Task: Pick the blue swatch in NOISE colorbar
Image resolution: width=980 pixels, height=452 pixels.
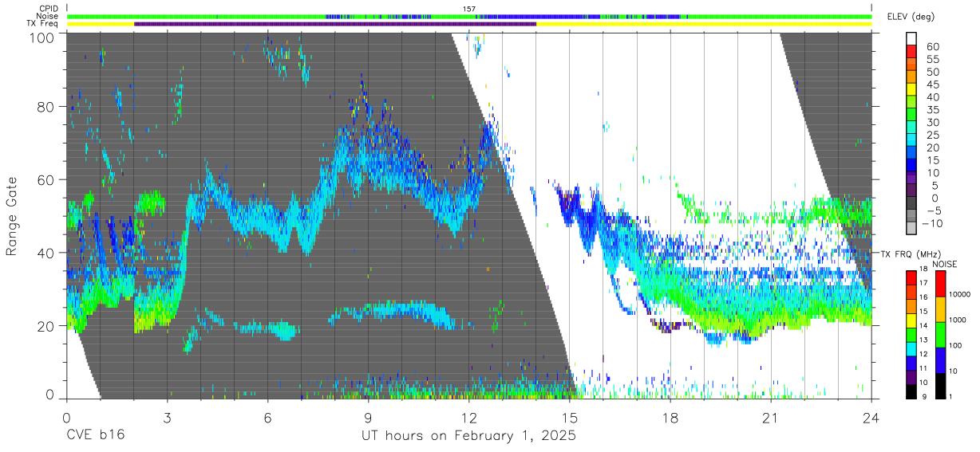Action: [941, 360]
